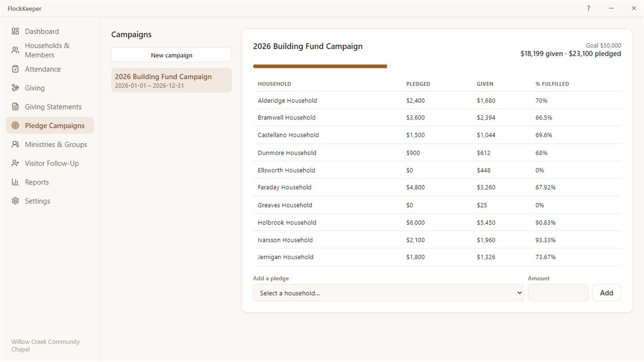
Task: Click Castellano Household name
Action: click(288, 135)
